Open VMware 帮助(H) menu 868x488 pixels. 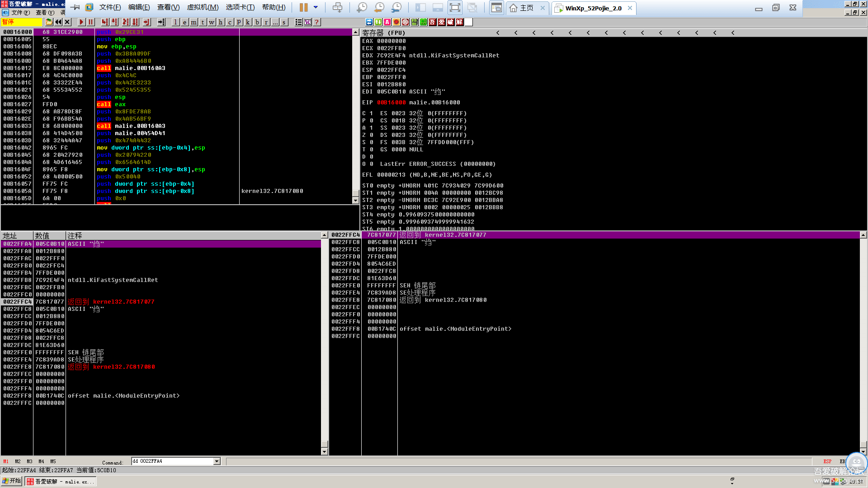click(274, 8)
